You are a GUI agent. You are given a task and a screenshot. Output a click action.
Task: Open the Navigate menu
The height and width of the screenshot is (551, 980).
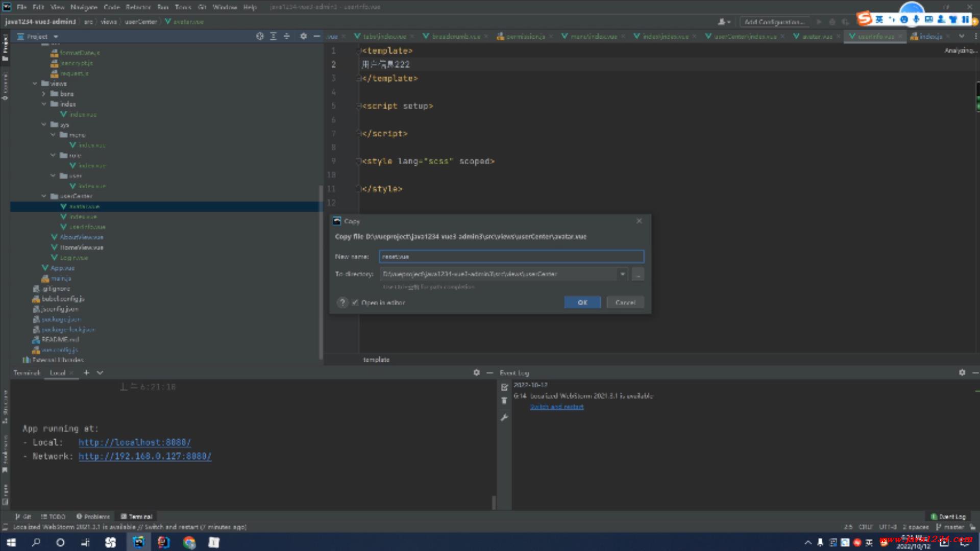point(84,7)
